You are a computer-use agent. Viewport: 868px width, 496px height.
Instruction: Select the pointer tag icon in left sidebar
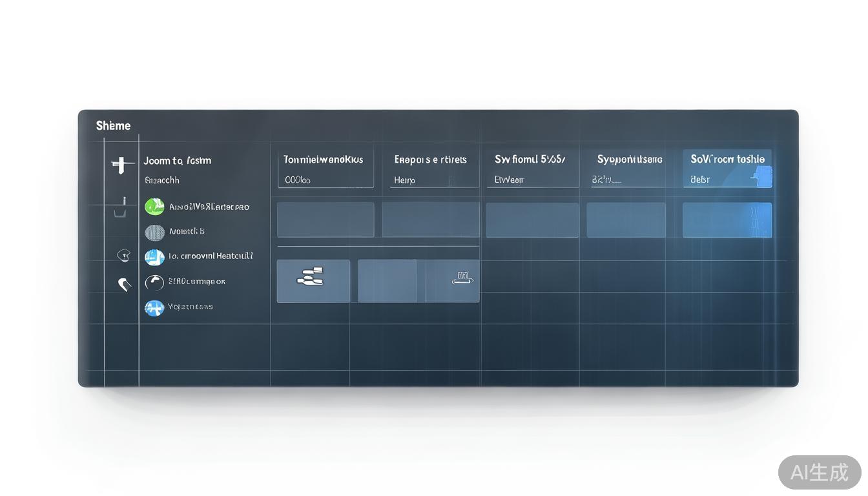pos(124,284)
